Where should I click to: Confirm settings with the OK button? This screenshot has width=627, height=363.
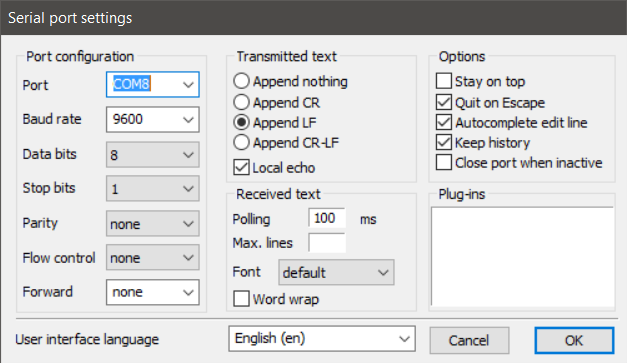click(574, 340)
